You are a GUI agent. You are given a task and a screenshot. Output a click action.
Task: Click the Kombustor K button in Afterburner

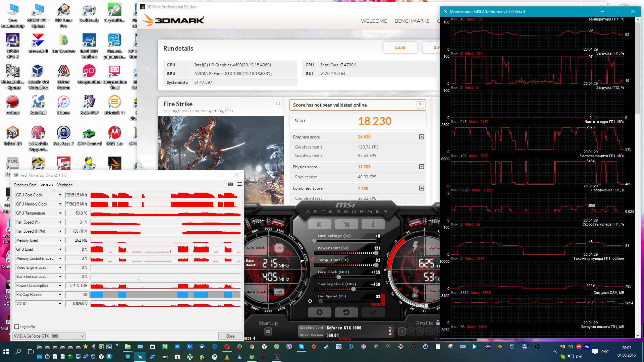click(319, 224)
